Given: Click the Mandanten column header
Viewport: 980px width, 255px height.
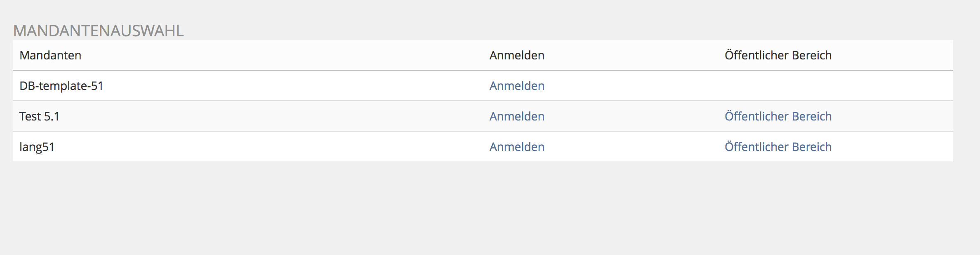Looking at the screenshot, I should pyautogui.click(x=50, y=55).
